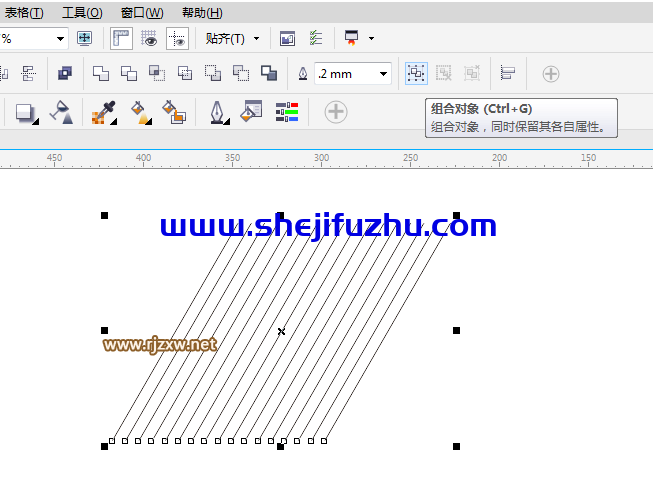Click the toolbox quick customize plus button

pyautogui.click(x=336, y=112)
